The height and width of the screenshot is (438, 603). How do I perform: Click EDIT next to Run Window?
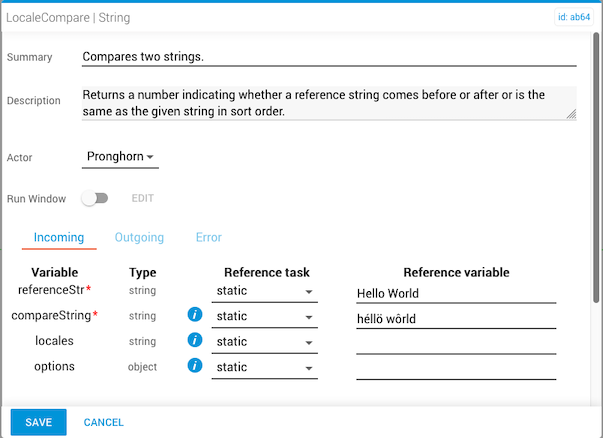(143, 199)
